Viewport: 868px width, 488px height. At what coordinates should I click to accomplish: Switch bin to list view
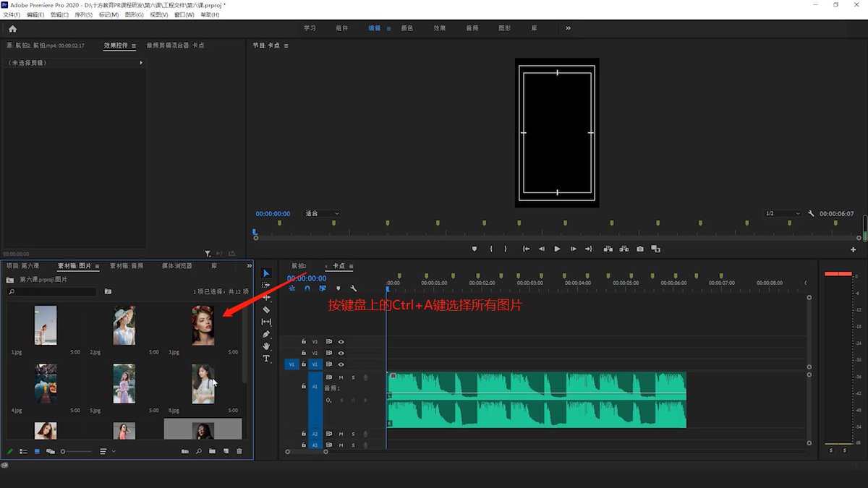tap(24, 451)
